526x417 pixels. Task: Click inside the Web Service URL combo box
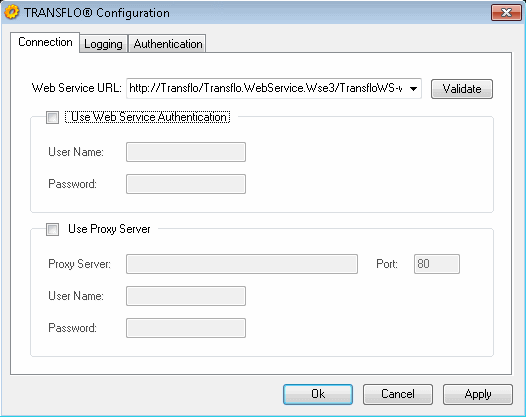(274, 89)
